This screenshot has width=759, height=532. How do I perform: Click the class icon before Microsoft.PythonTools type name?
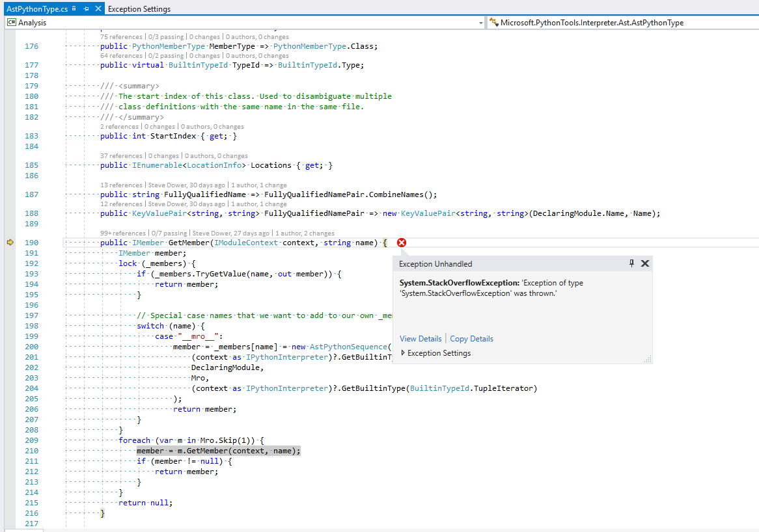click(x=493, y=22)
